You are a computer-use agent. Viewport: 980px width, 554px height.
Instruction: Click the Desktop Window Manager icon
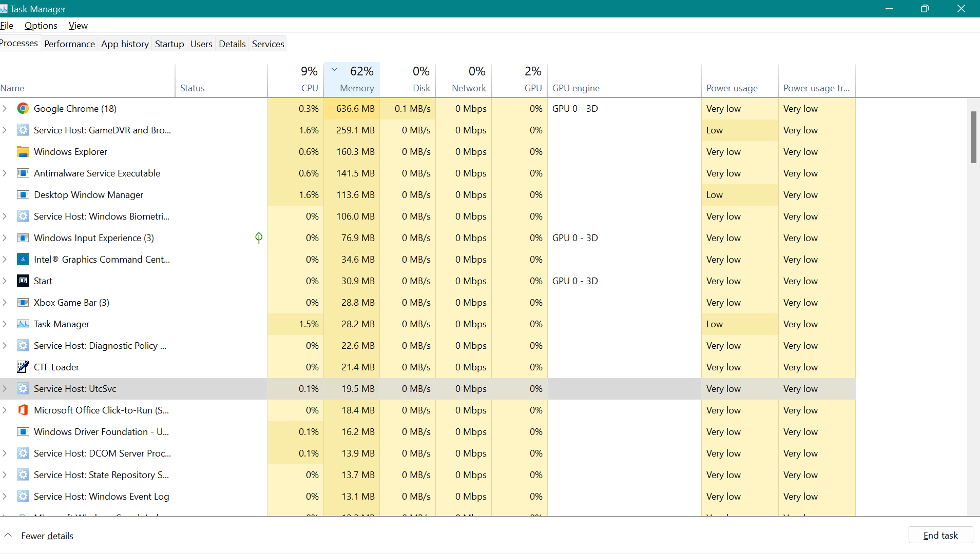click(23, 194)
